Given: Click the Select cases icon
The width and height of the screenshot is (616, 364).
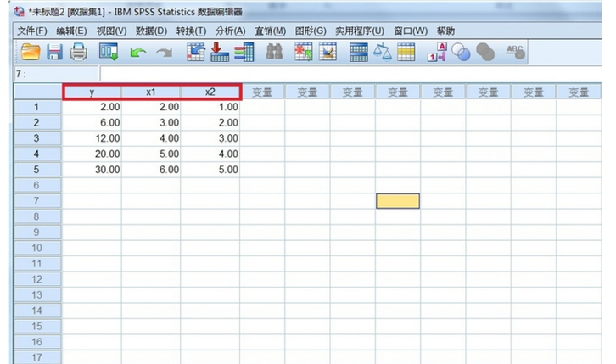Looking at the screenshot, I should (406, 53).
